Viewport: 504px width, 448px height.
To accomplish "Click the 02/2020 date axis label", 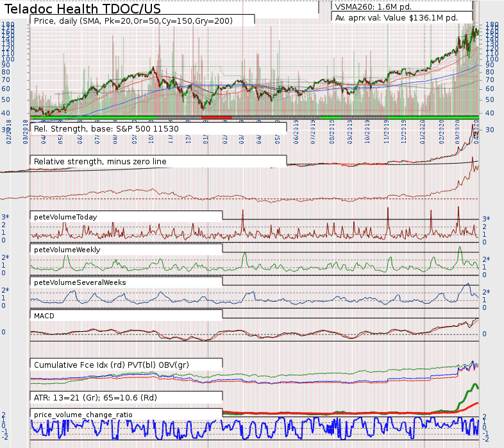I will pyautogui.click(x=442, y=132).
